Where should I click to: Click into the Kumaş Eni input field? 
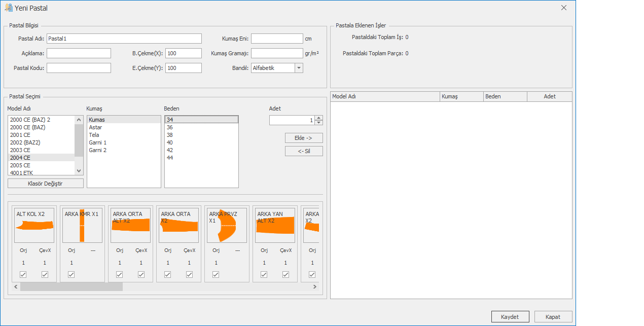[x=277, y=39]
